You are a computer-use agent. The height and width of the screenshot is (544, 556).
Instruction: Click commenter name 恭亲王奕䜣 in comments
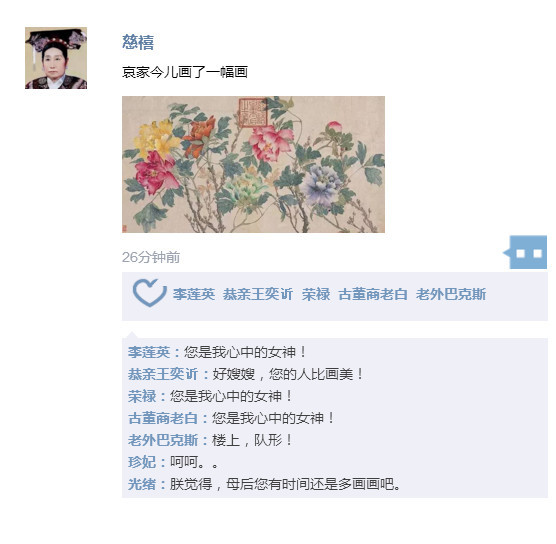click(163, 374)
